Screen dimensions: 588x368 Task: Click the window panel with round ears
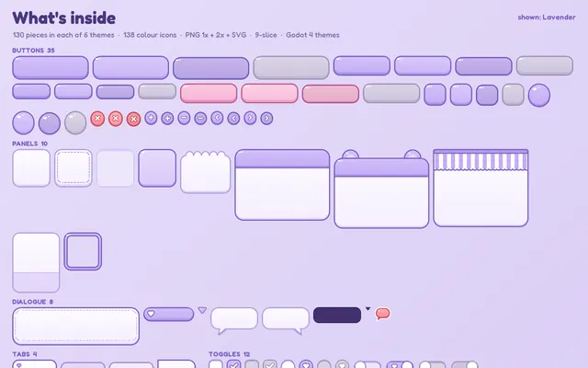click(x=381, y=189)
